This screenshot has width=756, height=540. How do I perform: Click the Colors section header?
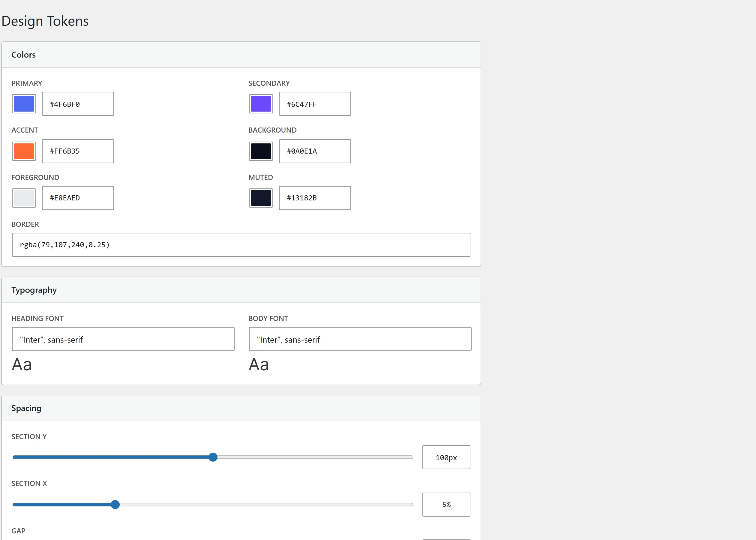tap(241, 55)
